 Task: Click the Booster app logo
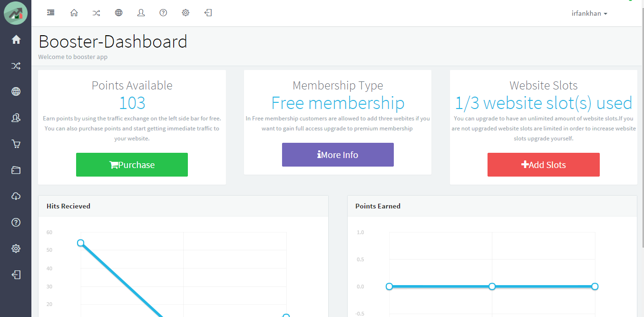[x=16, y=13]
